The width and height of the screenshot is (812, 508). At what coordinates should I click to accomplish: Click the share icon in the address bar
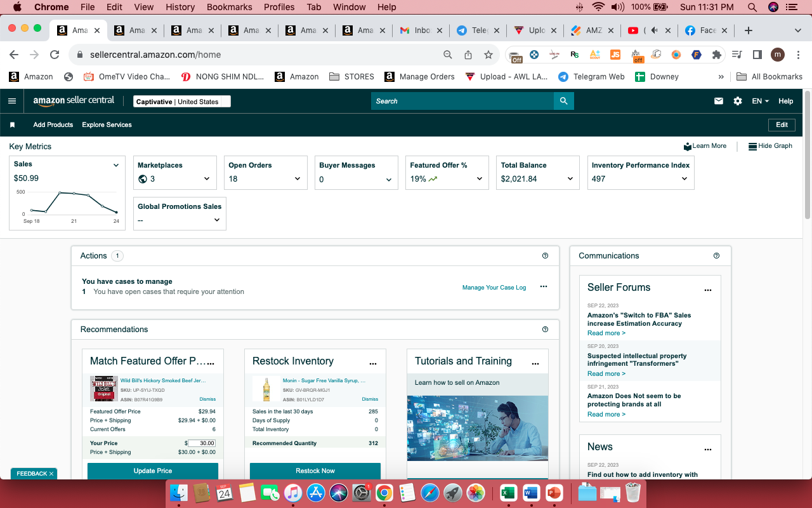468,55
